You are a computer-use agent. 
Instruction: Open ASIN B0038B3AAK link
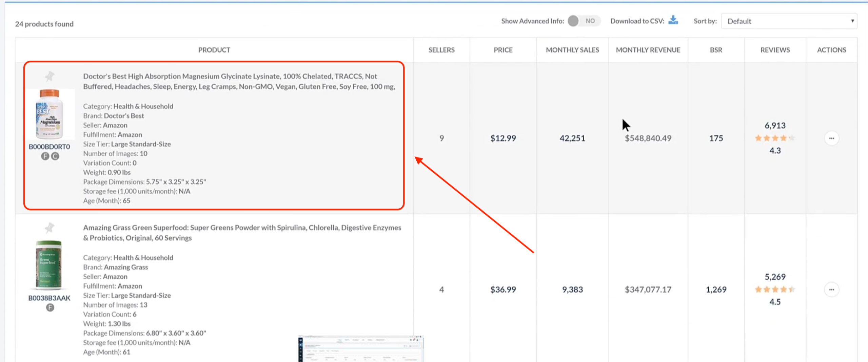pos(50,298)
